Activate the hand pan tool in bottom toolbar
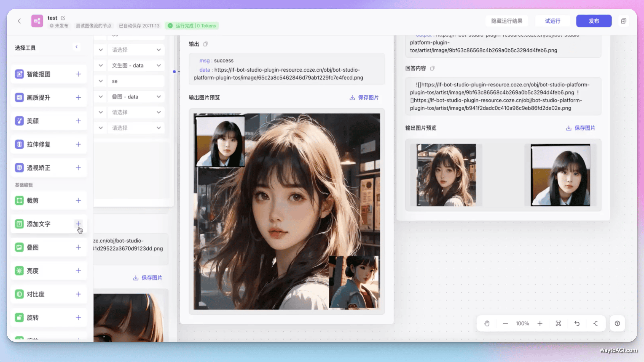This screenshot has height=362, width=644. 486,323
